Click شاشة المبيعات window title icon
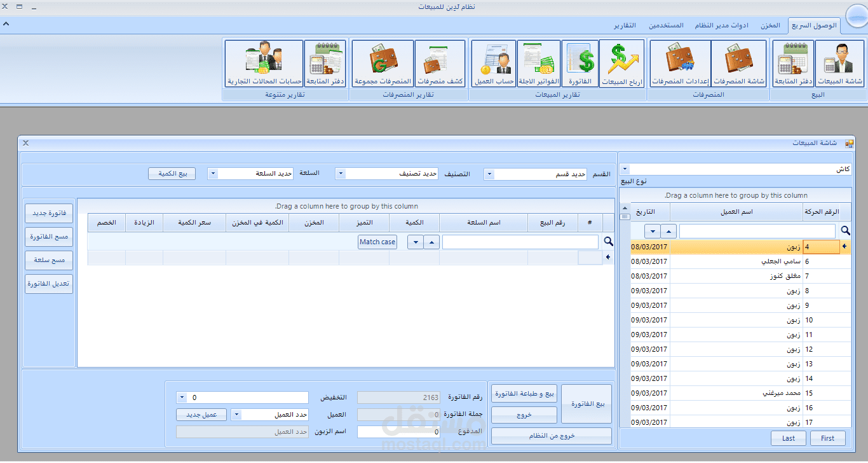868x463 pixels. click(x=850, y=143)
